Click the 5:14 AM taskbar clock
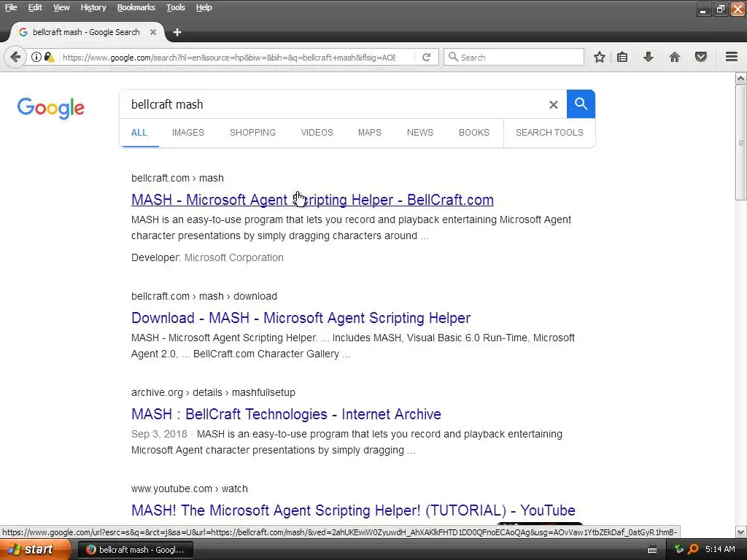 (x=720, y=549)
